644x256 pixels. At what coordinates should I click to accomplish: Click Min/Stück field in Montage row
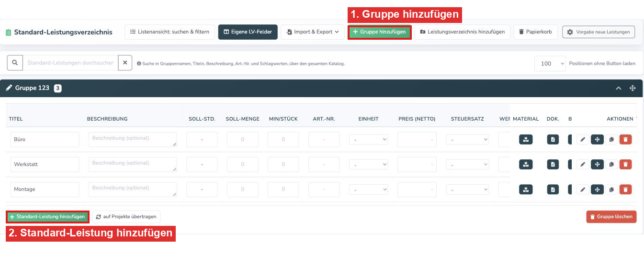click(283, 189)
